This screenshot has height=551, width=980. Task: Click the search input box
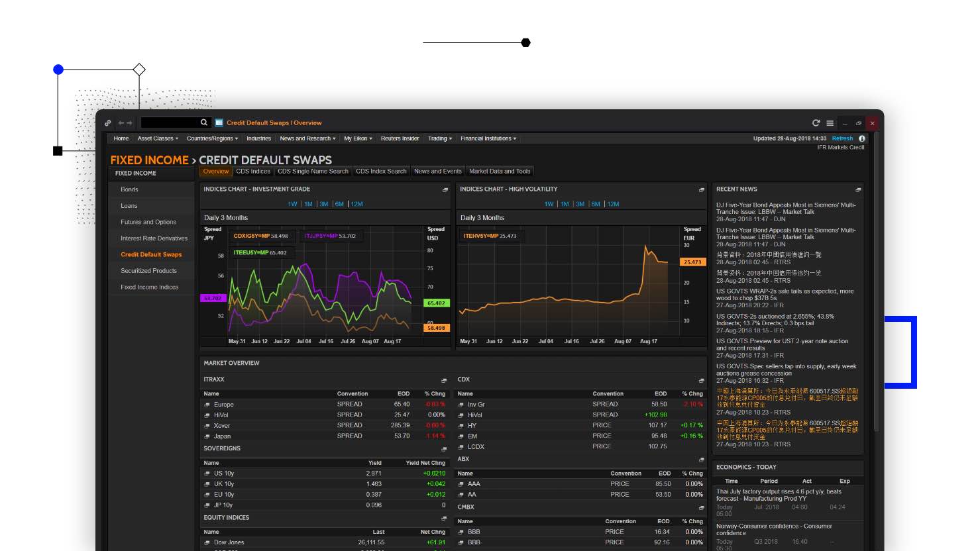pos(170,123)
